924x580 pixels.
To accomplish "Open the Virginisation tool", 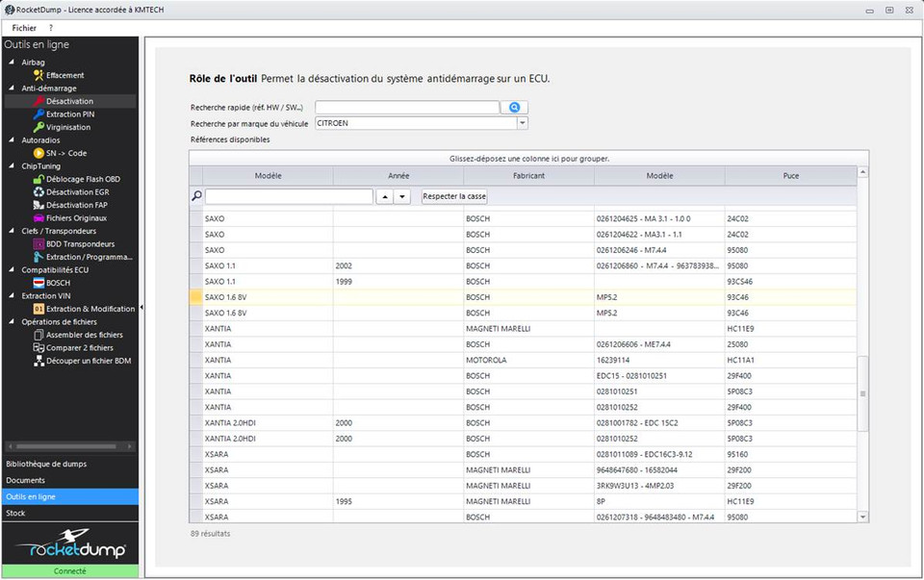I will click(x=67, y=127).
